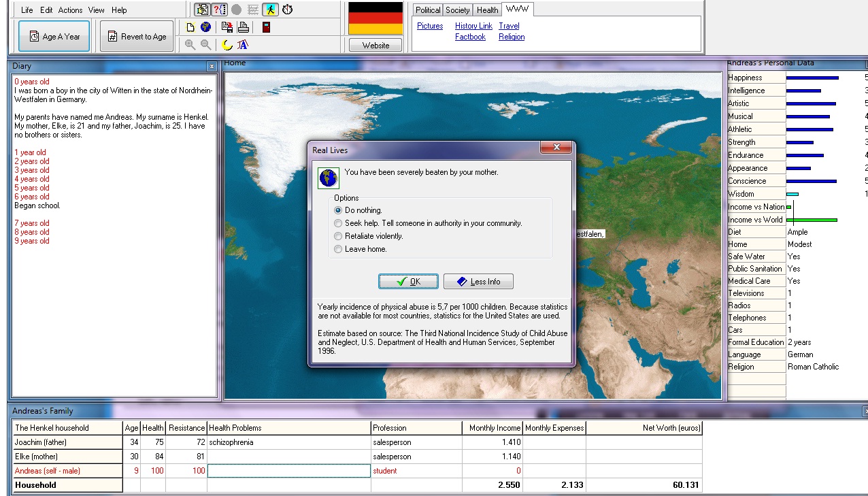
Task: Open the Life menu
Action: point(27,10)
